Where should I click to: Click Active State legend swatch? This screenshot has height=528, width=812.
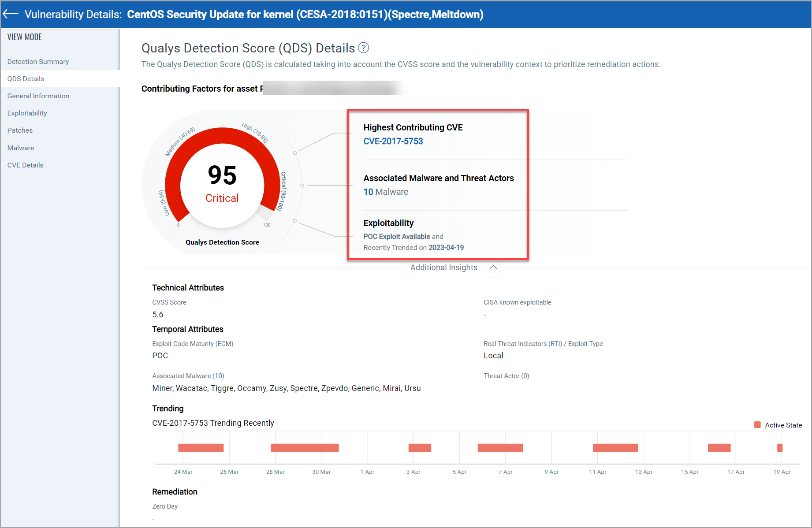[x=757, y=425]
